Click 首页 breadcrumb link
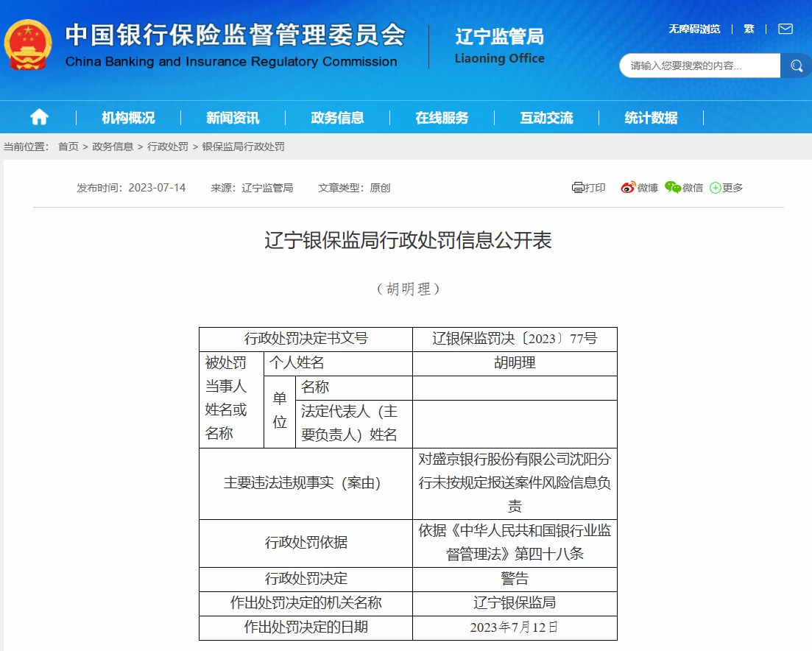Screen dimensions: 812x651 68,147
